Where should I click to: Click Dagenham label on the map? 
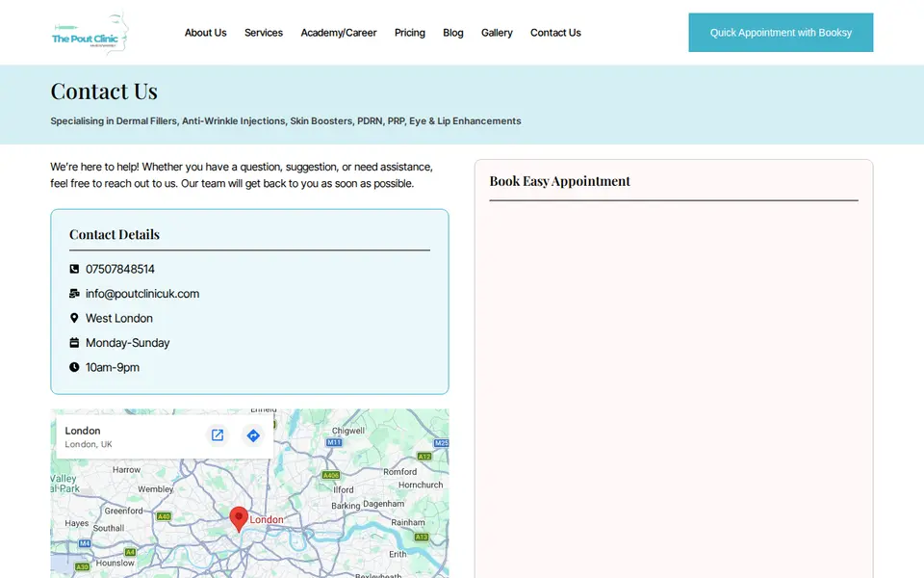click(x=384, y=504)
